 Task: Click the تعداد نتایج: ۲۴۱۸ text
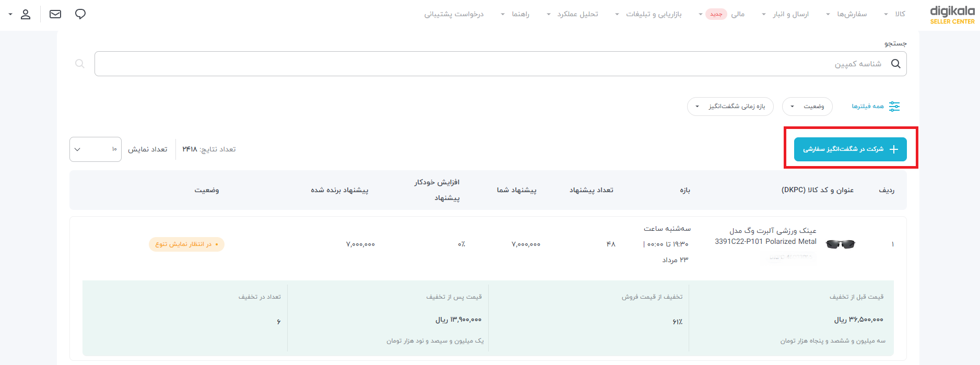point(209,149)
